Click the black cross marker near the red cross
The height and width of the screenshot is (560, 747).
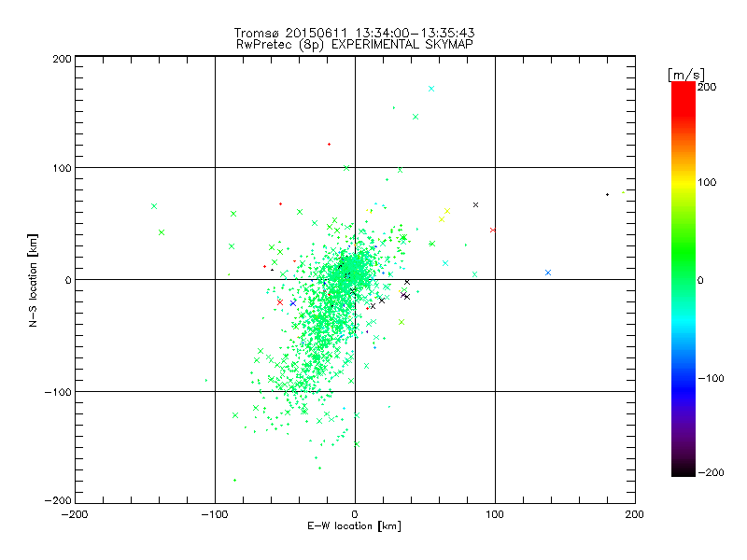pos(475,204)
